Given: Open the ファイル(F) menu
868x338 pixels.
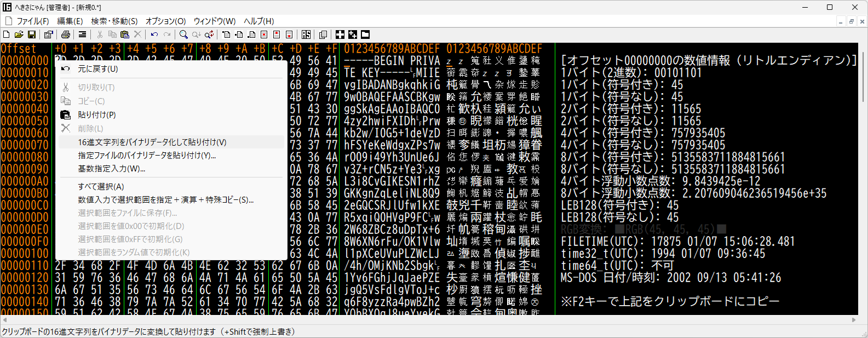Looking at the screenshot, I should pos(32,21).
